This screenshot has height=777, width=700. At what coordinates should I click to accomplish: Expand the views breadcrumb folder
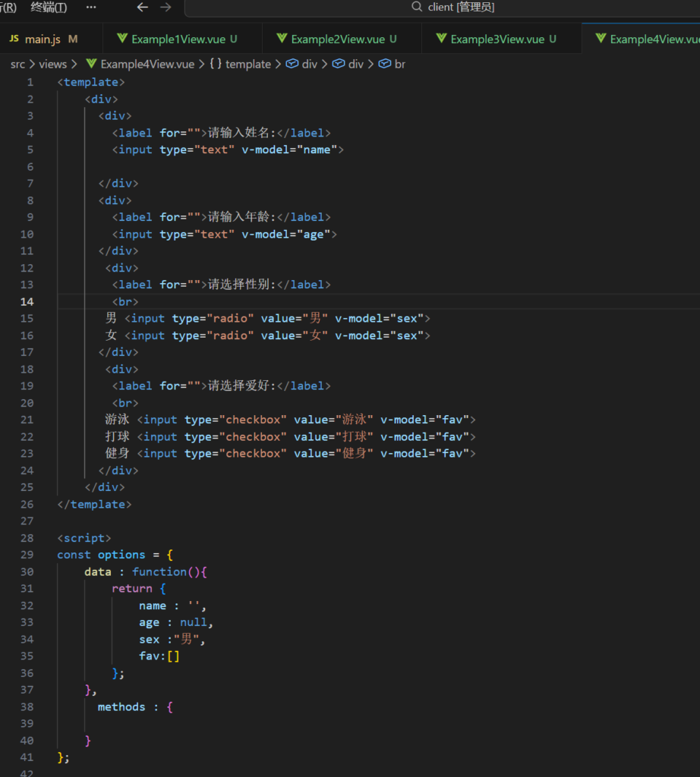(53, 64)
